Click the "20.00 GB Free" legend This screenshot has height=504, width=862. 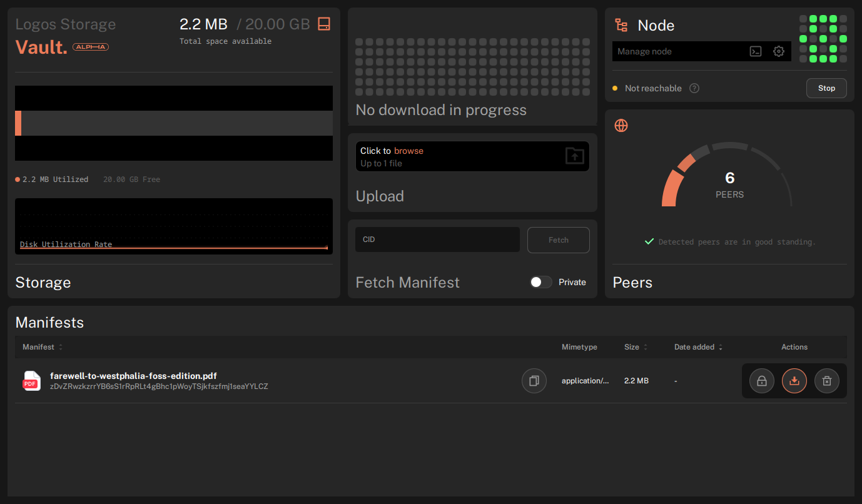[x=131, y=179]
